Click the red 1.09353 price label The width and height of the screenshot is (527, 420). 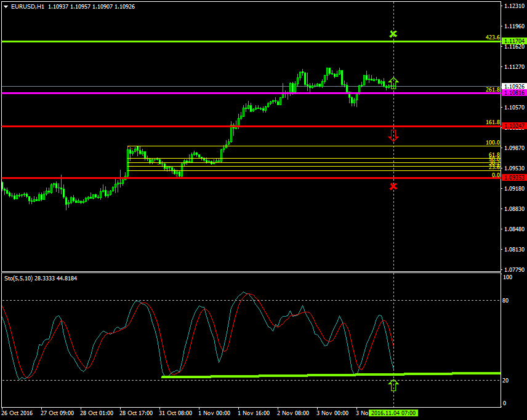coord(514,178)
